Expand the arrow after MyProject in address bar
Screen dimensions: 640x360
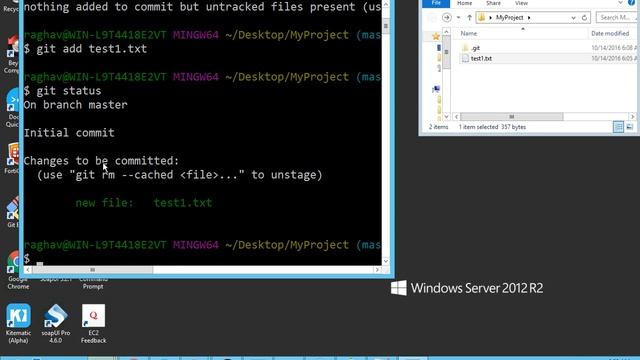click(529, 18)
